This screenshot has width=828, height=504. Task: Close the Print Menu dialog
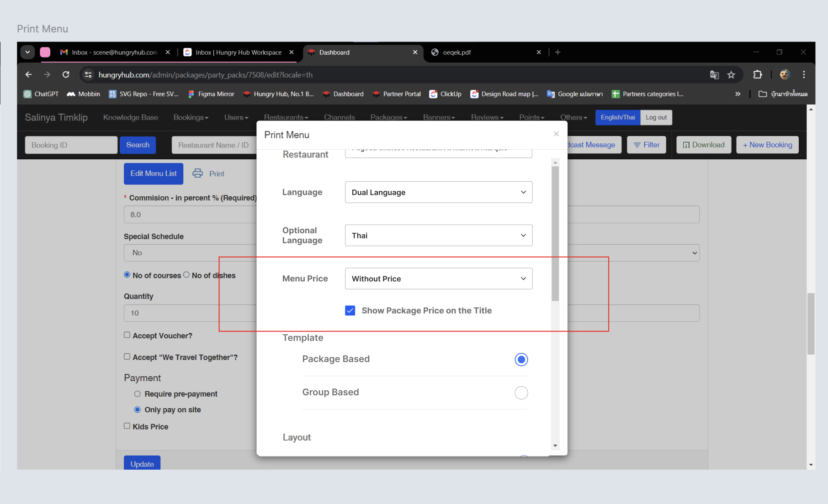click(x=556, y=134)
